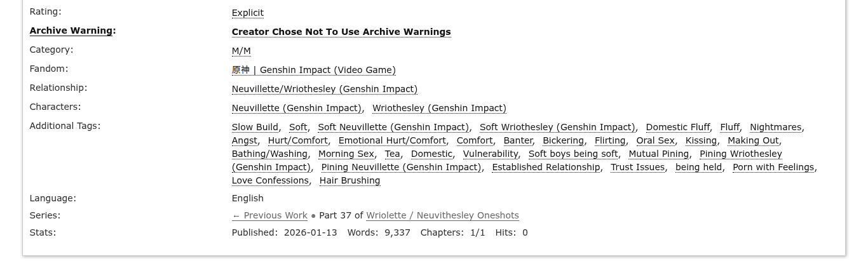Open the Explicit rating link
The height and width of the screenshot is (268, 868).
coord(247,13)
